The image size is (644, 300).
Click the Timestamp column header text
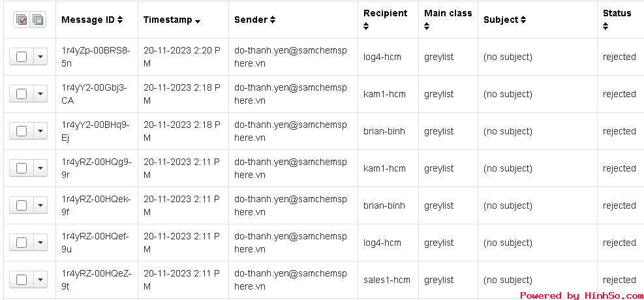pos(168,20)
